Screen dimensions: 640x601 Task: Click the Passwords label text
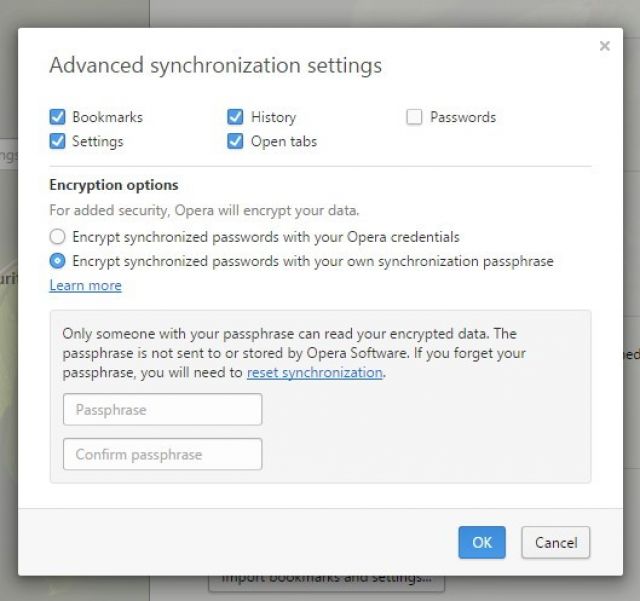tap(463, 117)
